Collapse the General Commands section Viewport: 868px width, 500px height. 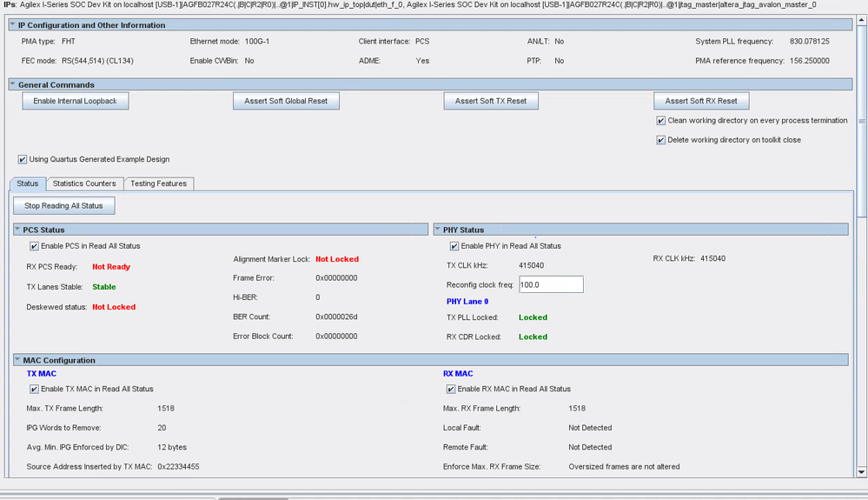click(x=13, y=84)
